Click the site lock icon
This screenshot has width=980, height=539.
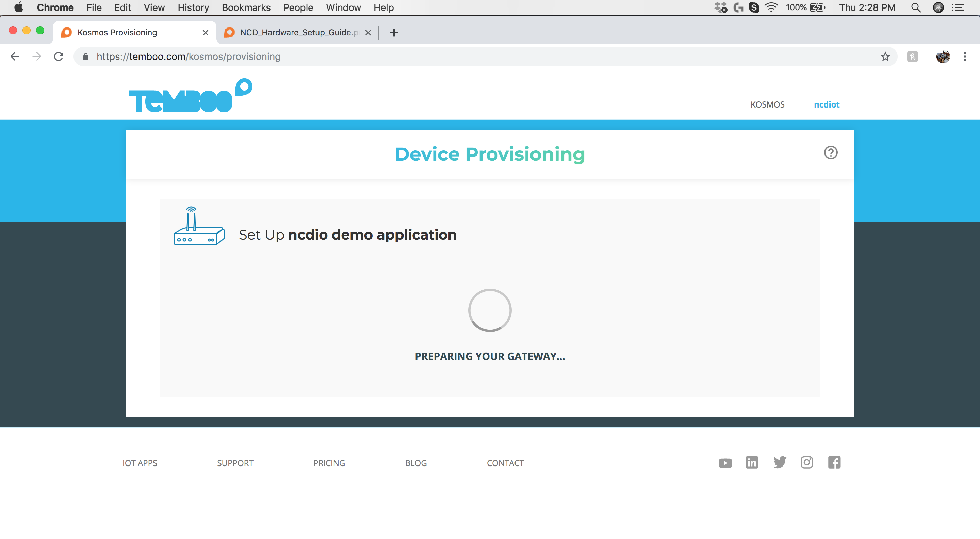click(x=86, y=57)
